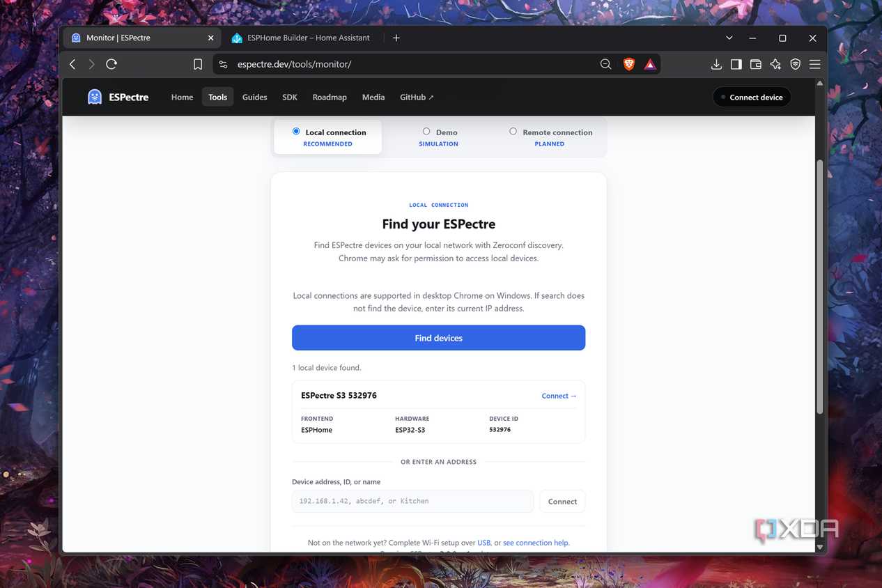Go back using the browser back arrow
Image resolution: width=882 pixels, height=588 pixels.
click(72, 64)
